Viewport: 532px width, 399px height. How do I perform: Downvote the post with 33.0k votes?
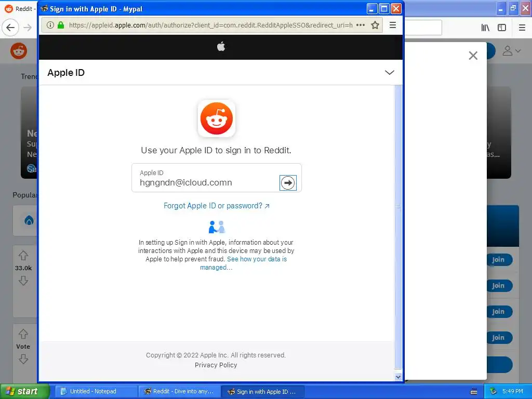[23, 281]
